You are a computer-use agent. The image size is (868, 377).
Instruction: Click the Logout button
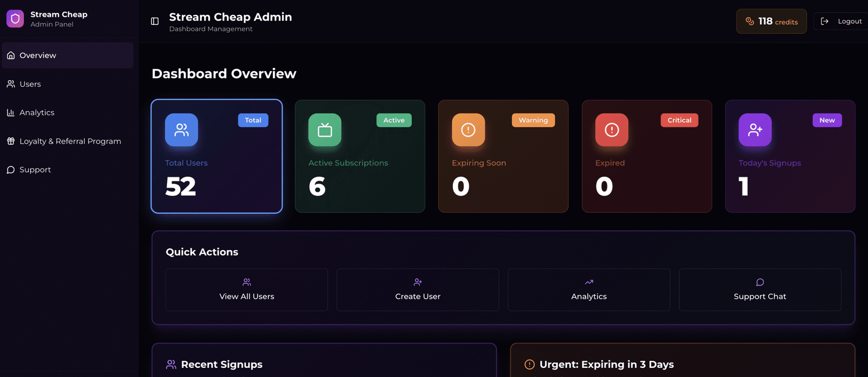841,21
